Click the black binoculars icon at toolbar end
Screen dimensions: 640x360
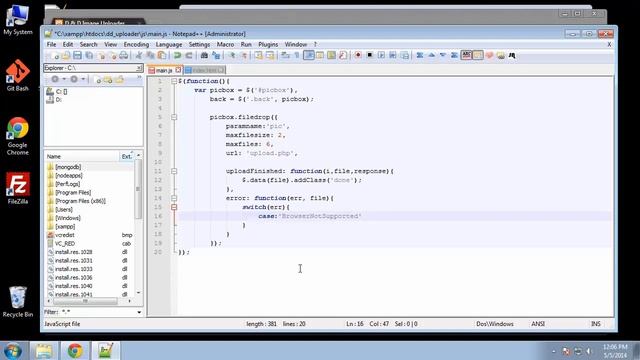tap(512, 55)
